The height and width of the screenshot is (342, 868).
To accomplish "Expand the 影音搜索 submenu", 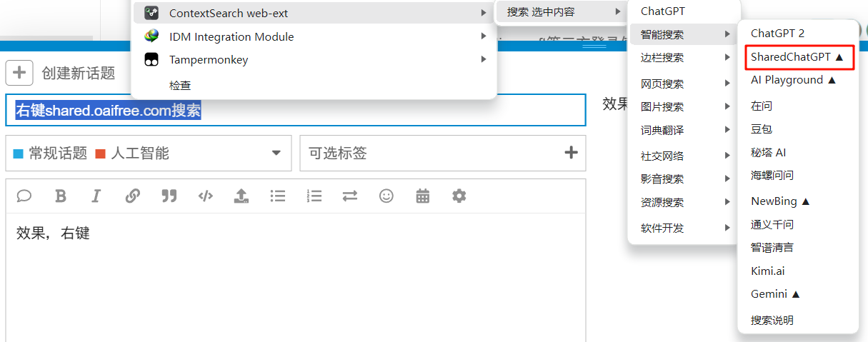I will [x=682, y=178].
